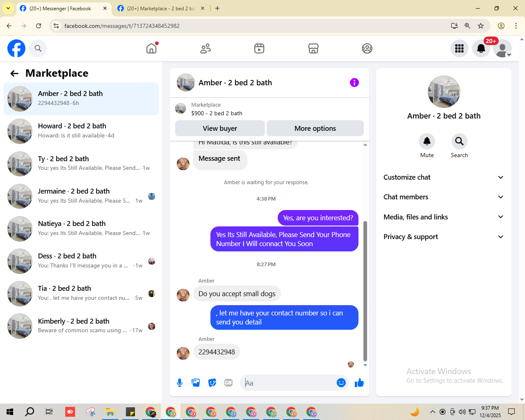Choose a GIF icon
The width and height of the screenshot is (525, 420).
pos(228,383)
